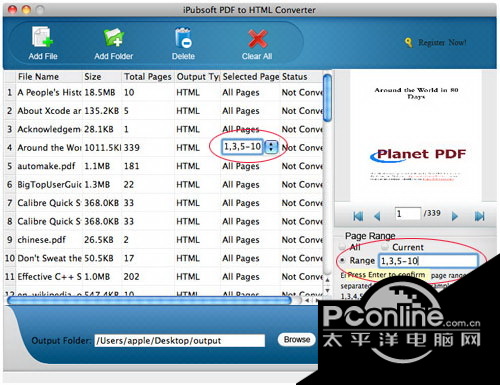Click the scroll down arrow of file list

pos(327,291)
